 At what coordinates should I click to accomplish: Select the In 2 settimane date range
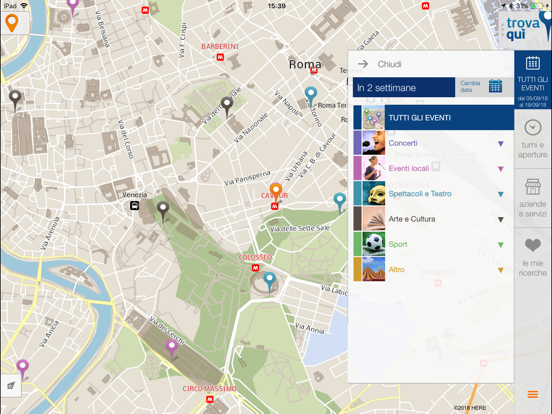[404, 87]
